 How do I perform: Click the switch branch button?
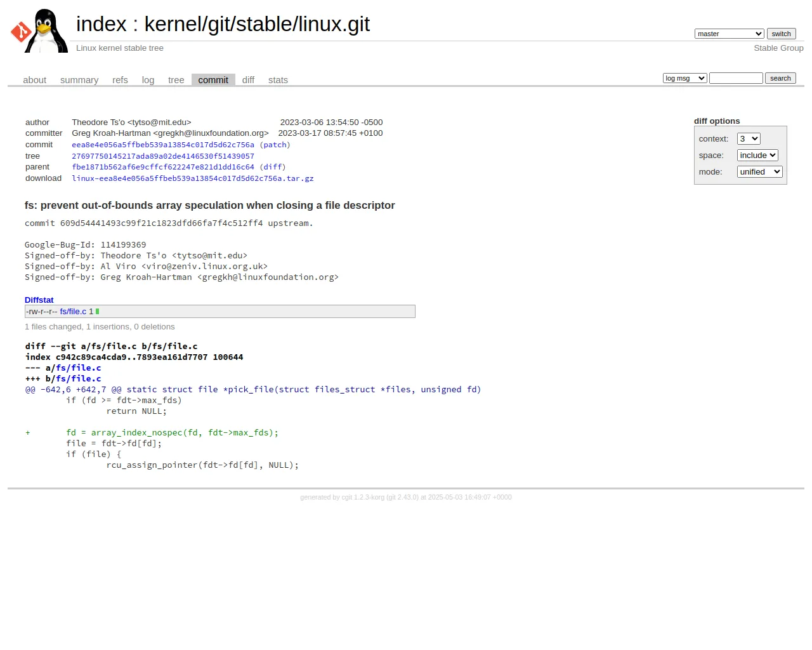(x=781, y=34)
